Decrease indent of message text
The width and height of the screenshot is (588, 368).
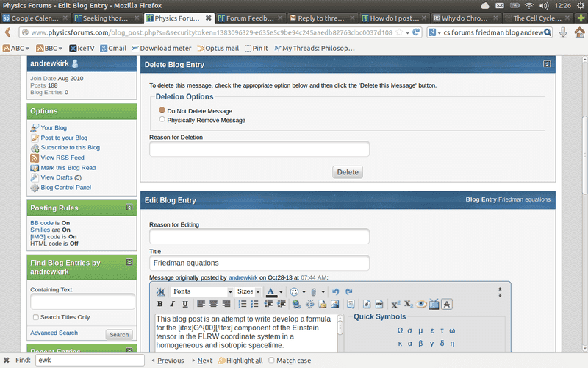pos(268,304)
